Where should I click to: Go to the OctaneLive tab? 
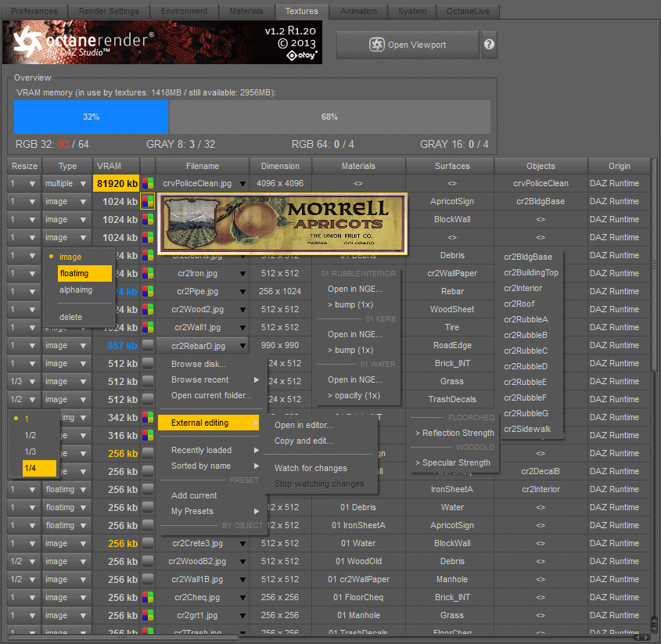pos(468,11)
